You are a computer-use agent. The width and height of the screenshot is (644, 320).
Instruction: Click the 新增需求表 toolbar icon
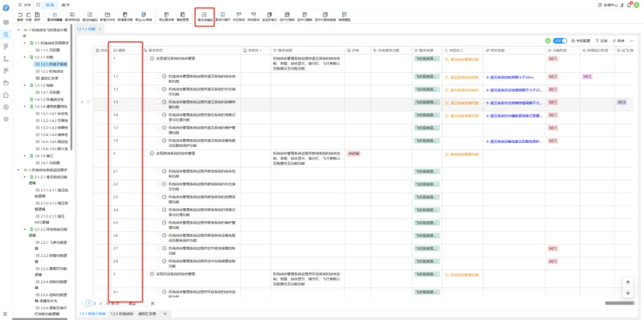click(125, 15)
